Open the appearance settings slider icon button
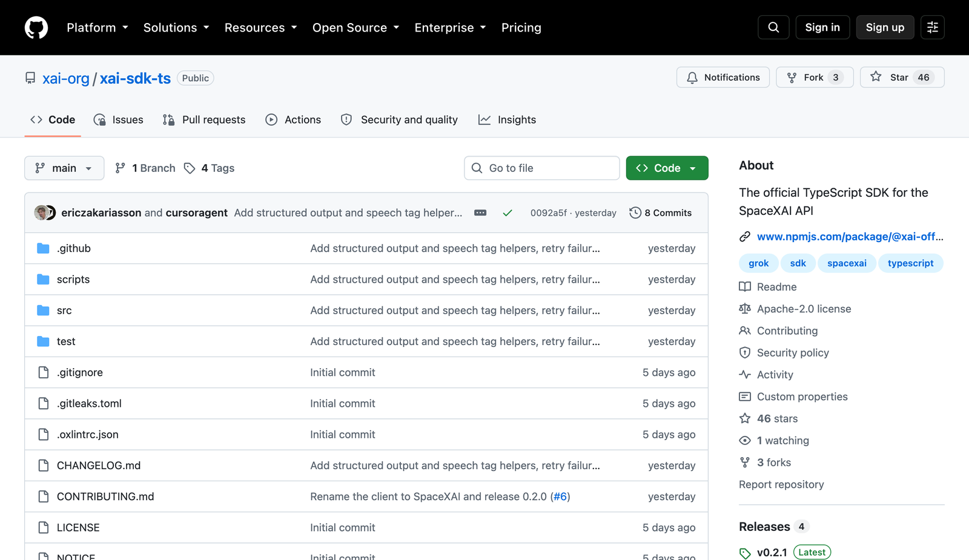969x560 pixels. click(x=933, y=27)
